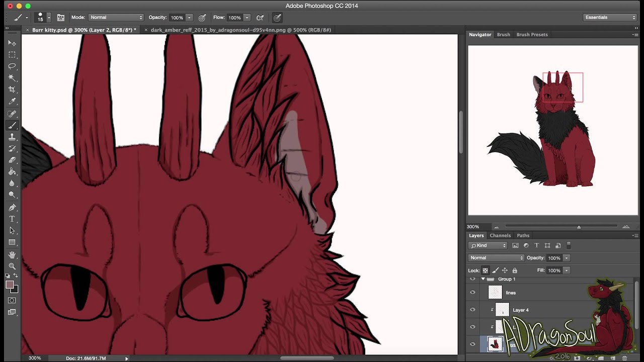Click the Navigator zoom slider handle

pos(579,227)
